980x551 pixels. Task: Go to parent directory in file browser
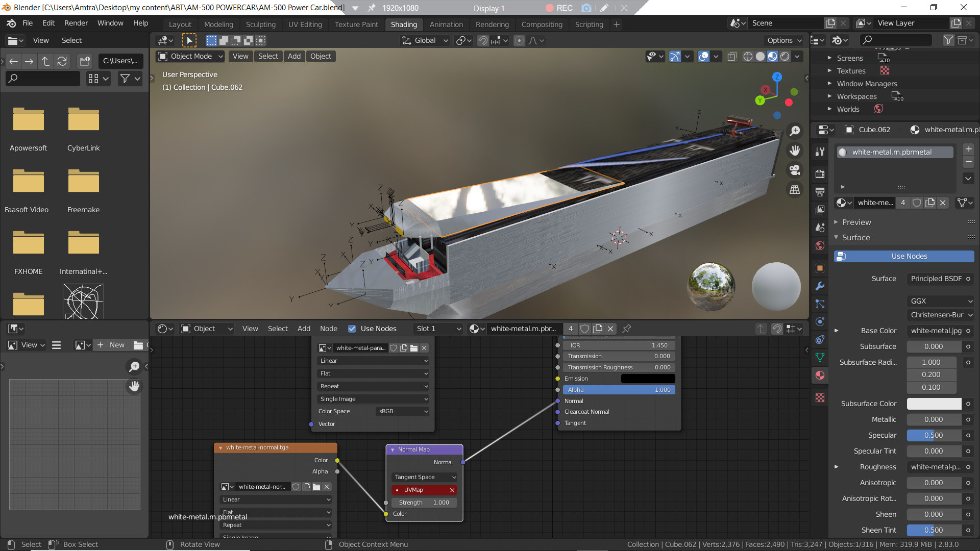(x=45, y=61)
